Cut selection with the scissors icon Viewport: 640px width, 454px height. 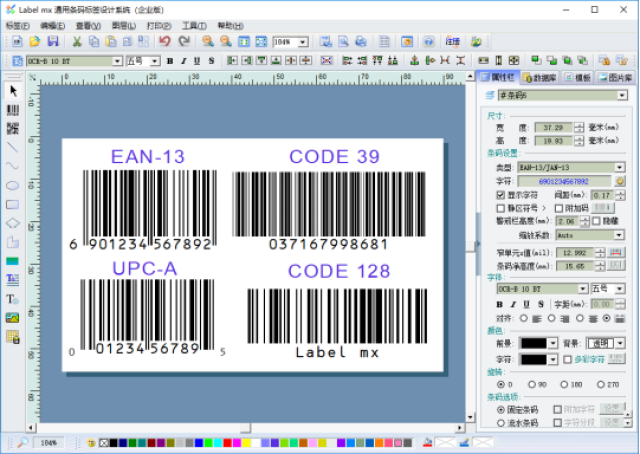77,41
